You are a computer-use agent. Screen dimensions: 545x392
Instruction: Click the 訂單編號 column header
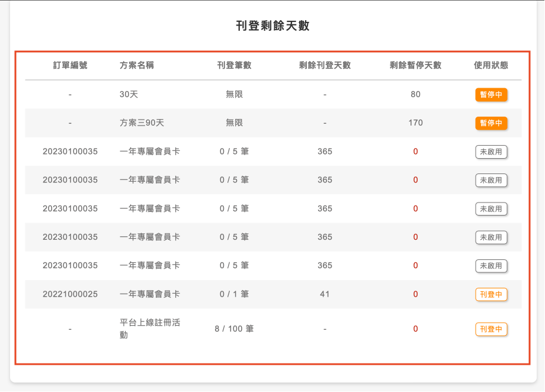[x=70, y=65]
